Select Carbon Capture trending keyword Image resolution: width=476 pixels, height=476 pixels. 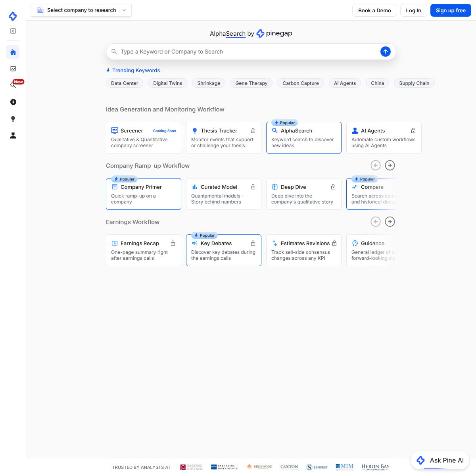[301, 83]
